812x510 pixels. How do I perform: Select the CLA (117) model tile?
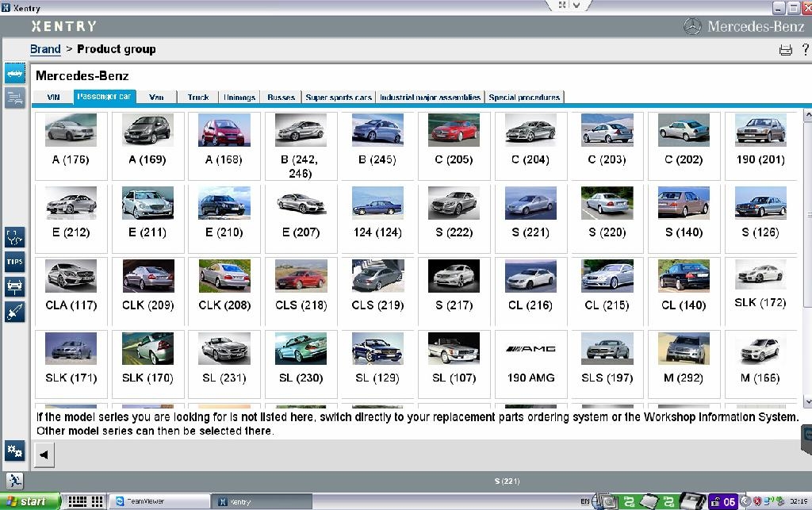(71, 292)
